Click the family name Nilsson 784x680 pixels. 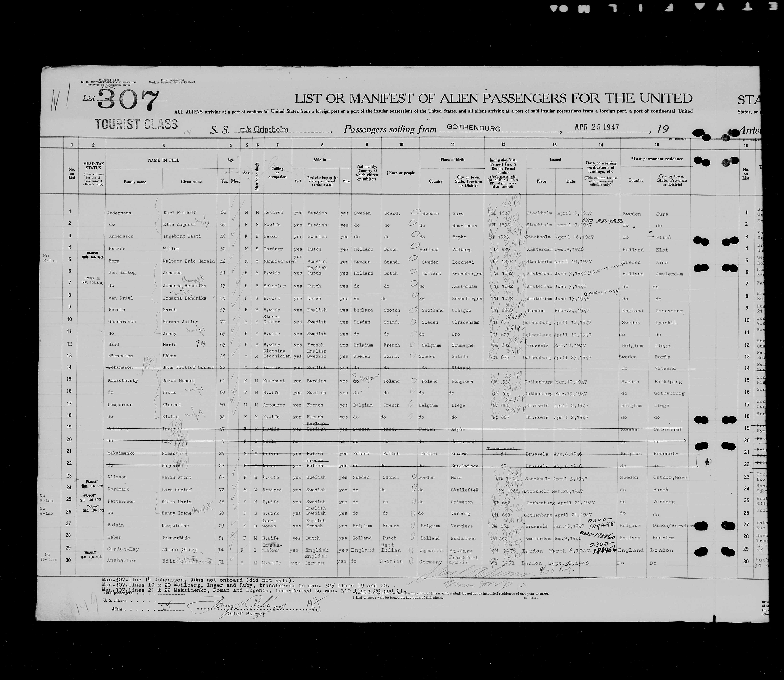coord(118,477)
